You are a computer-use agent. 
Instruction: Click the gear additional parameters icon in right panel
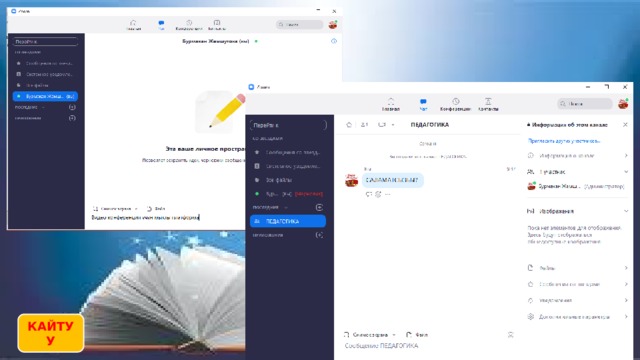pos(530,317)
